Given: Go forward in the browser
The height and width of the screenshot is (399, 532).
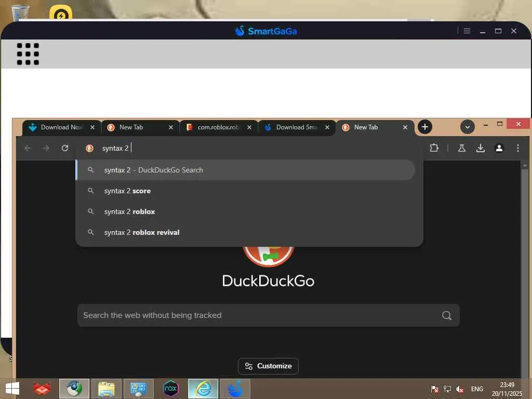Looking at the screenshot, I should tap(46, 148).
